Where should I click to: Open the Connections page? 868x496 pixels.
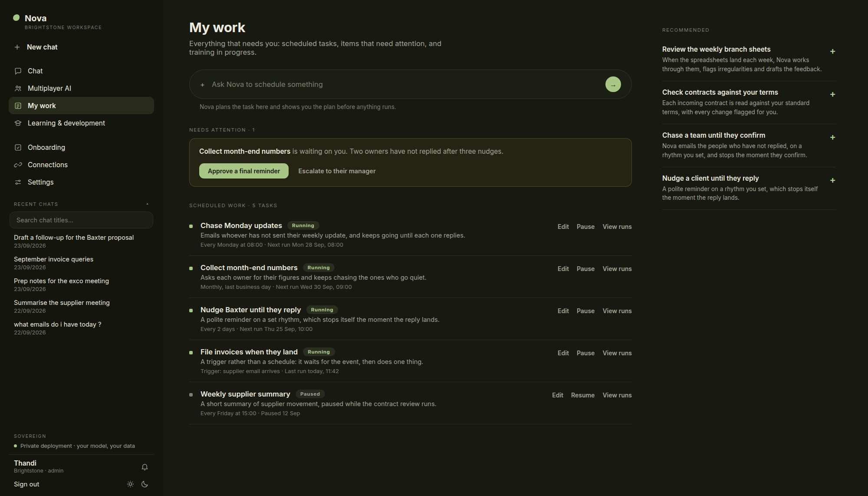tap(81, 165)
